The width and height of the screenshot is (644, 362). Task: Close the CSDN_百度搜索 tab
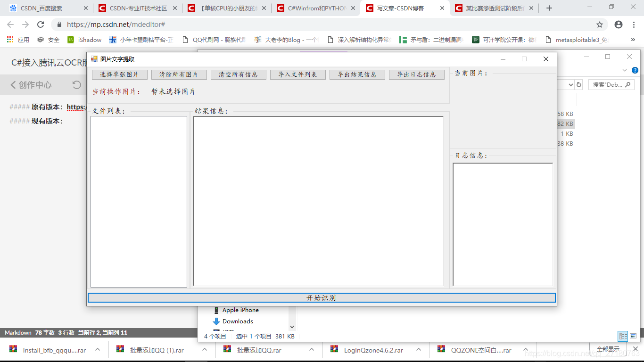pos(85,8)
